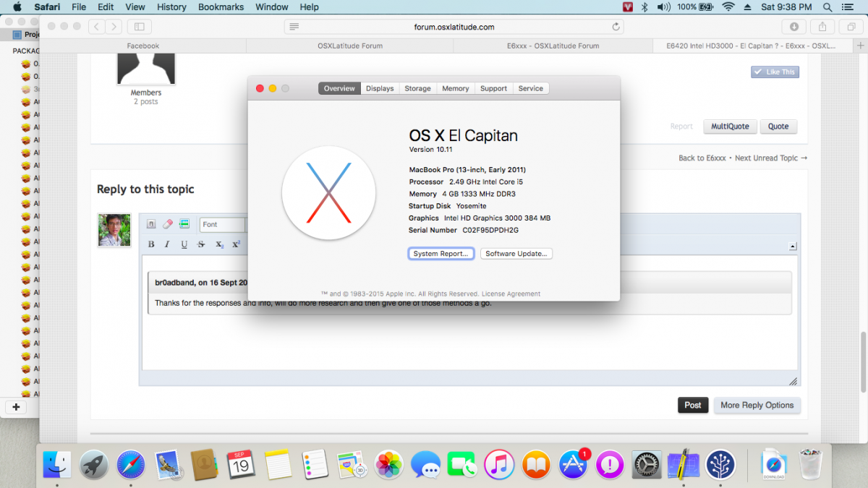Switch to the Memory tab
The width and height of the screenshot is (868, 488).
tap(456, 88)
